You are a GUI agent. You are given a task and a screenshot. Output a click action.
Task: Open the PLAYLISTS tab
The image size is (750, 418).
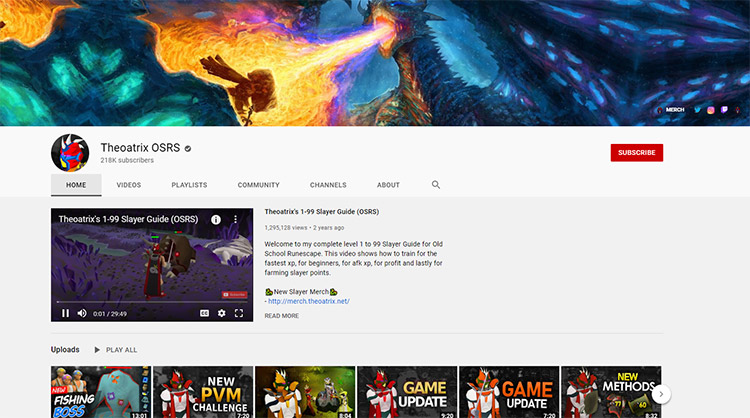tap(189, 185)
